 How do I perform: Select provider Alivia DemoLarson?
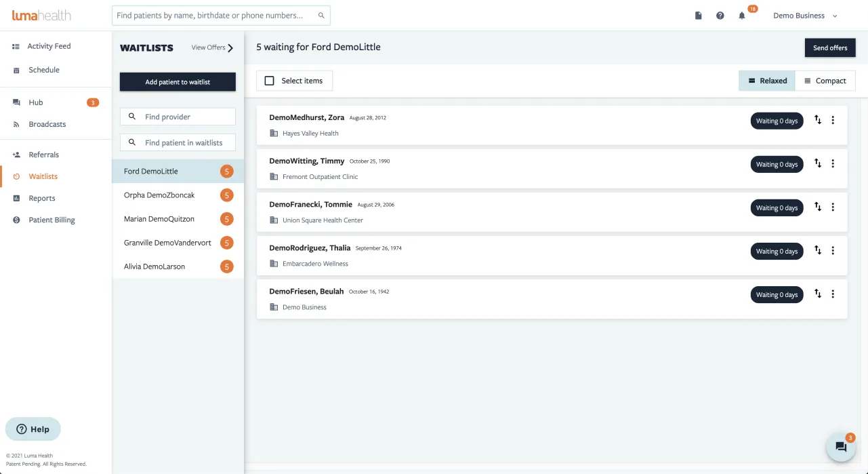[x=178, y=266]
